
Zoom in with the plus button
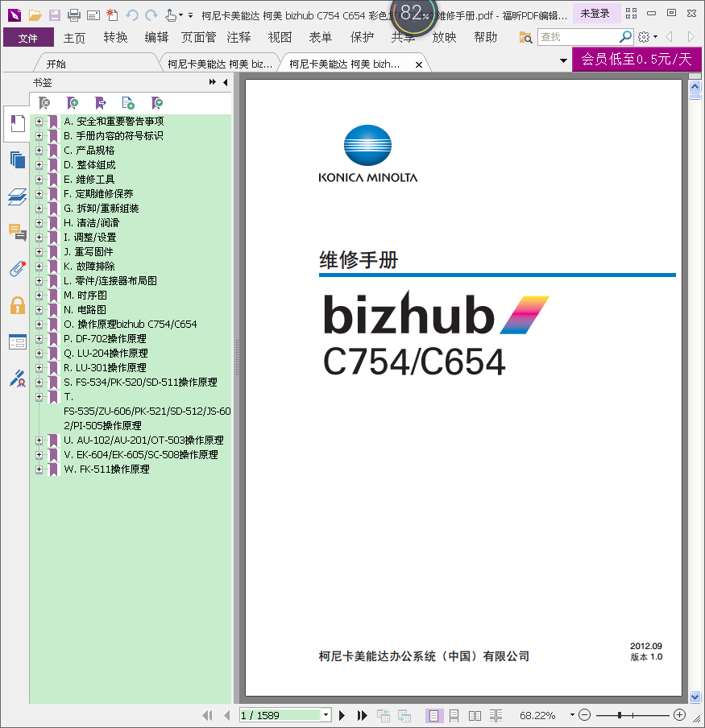pos(679,715)
